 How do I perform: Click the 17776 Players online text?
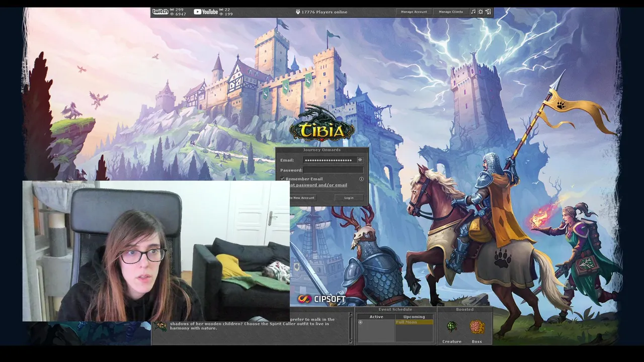(x=325, y=12)
